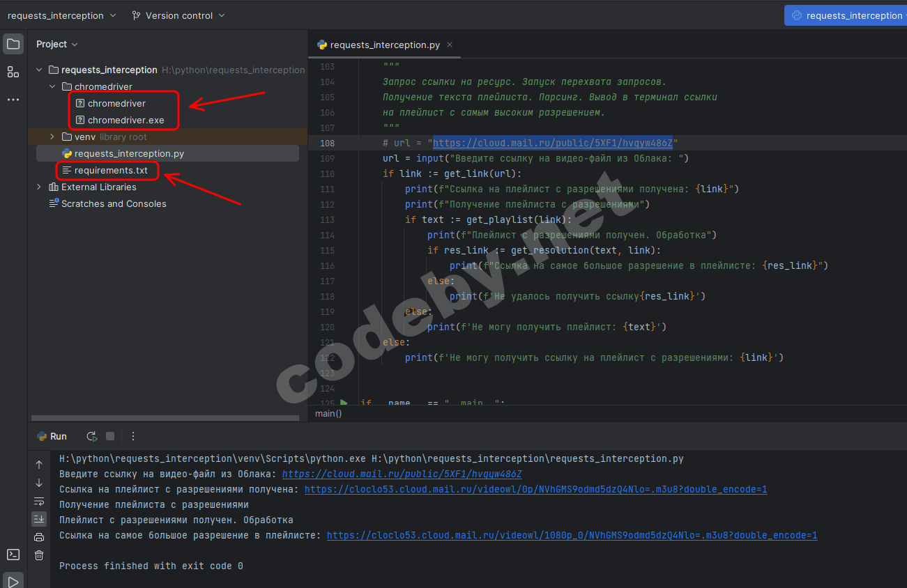Image resolution: width=907 pixels, height=588 pixels.
Task: Click the run gutter arrow at line 125
Action: coord(344,403)
